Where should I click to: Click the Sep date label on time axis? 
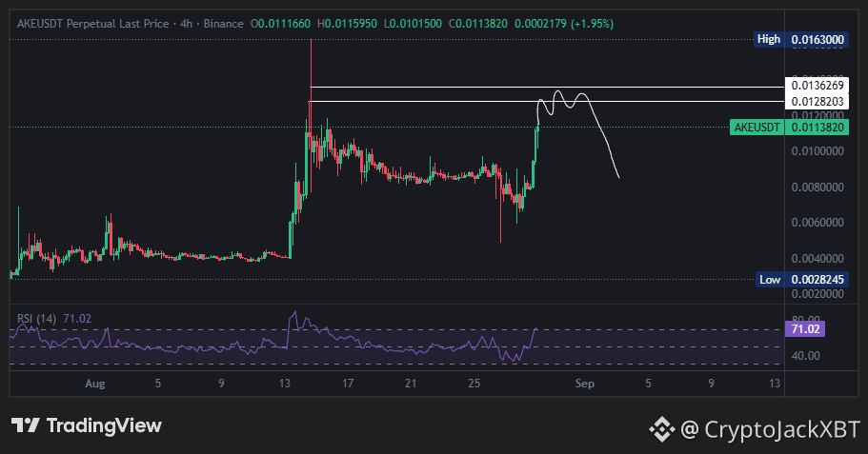(x=585, y=384)
